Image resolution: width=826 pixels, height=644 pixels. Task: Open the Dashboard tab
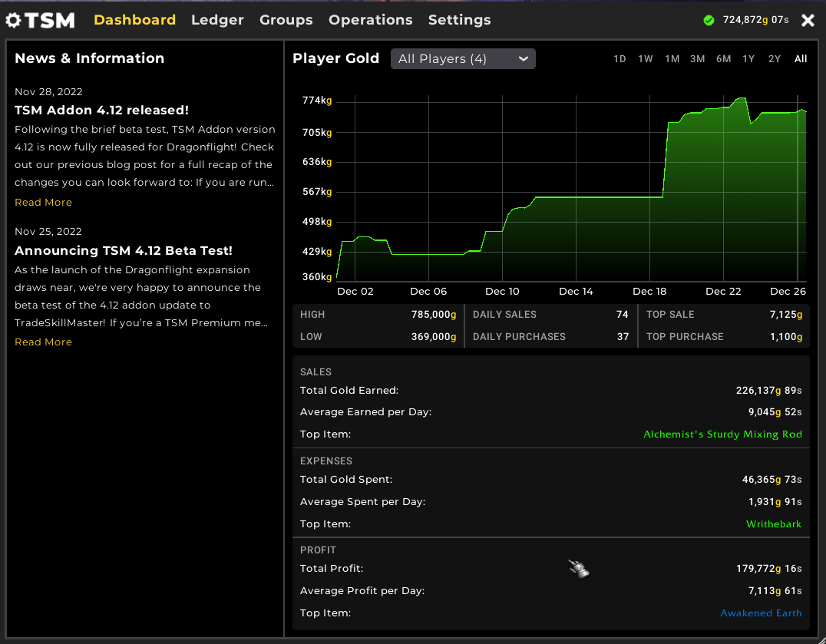click(135, 20)
